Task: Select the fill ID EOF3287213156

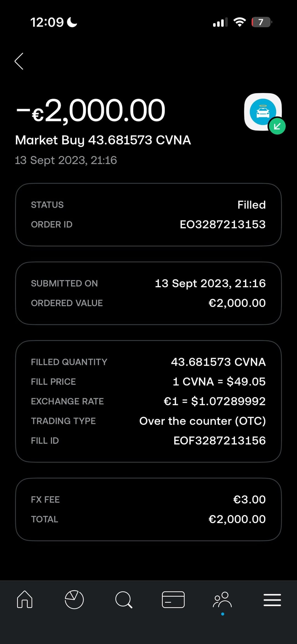Action: 219,441
